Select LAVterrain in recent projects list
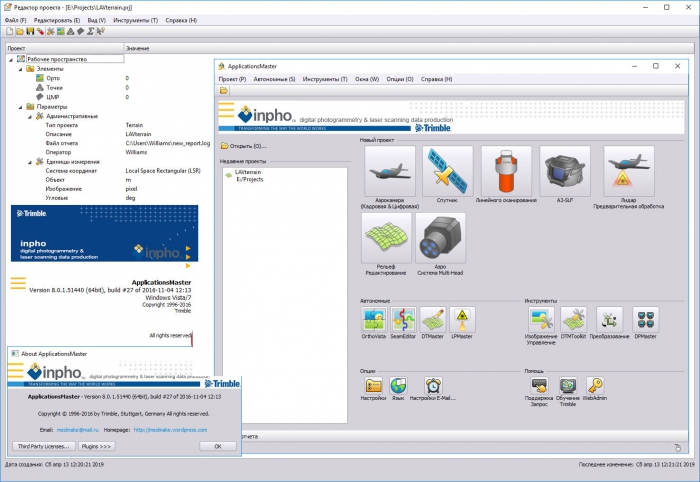Image resolution: width=700 pixels, height=482 pixels. click(248, 172)
